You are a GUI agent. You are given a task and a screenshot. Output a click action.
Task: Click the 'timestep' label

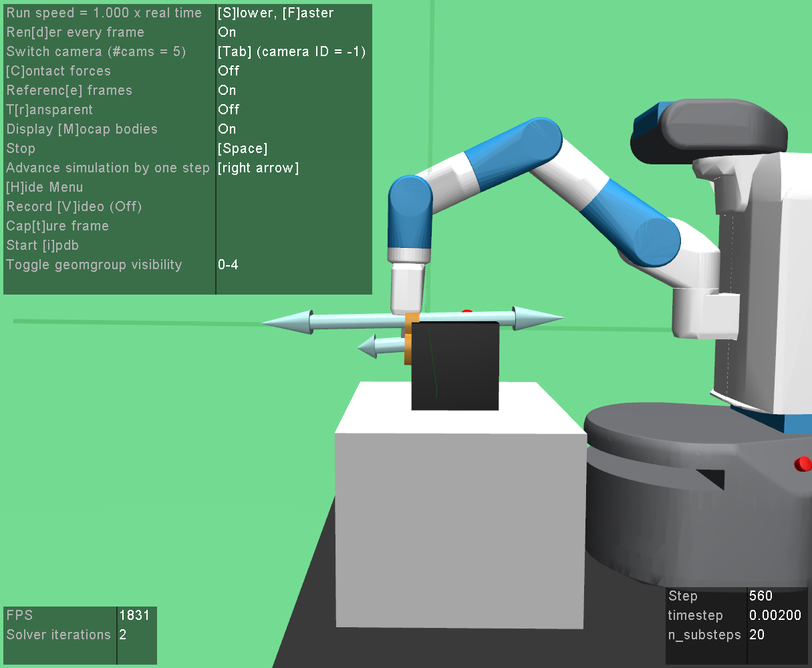695,615
